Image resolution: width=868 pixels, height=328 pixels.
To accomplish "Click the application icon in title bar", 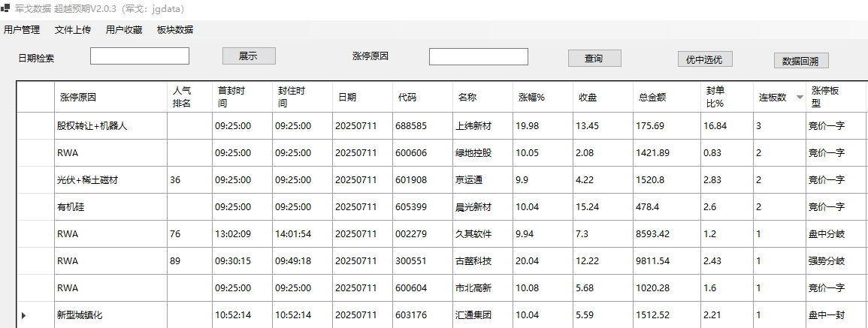I will [5, 9].
